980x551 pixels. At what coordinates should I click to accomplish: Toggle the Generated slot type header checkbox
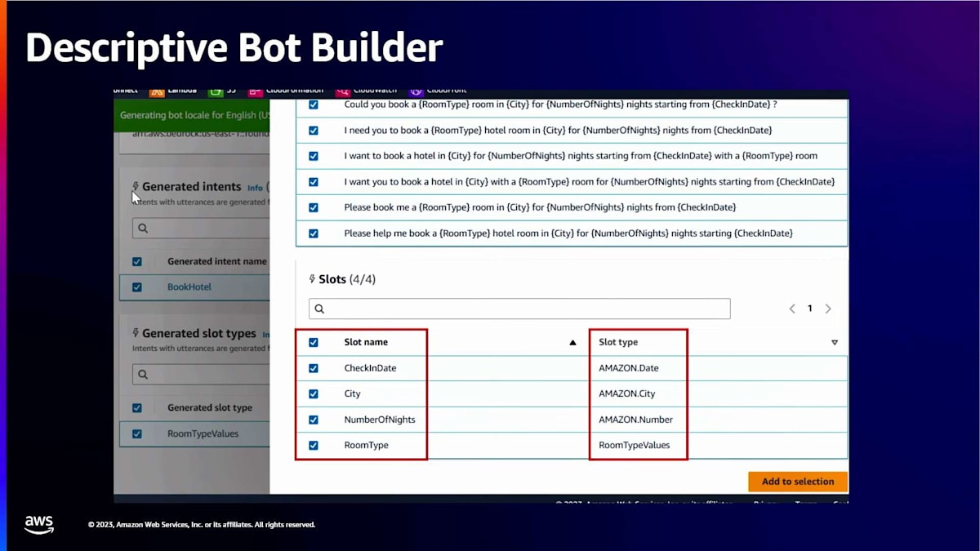coord(137,408)
